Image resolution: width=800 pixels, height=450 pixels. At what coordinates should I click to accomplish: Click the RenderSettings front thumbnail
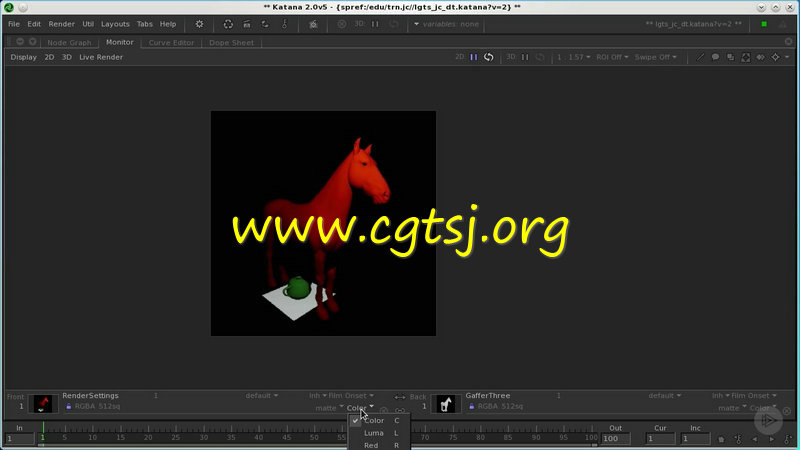coord(43,404)
